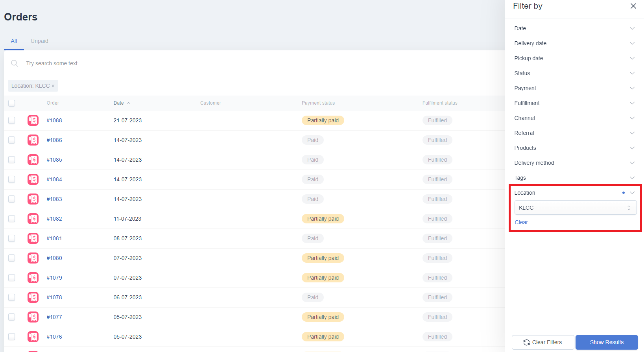This screenshot has width=644, height=352.
Task: Click Clear link under Location
Action: click(x=521, y=222)
